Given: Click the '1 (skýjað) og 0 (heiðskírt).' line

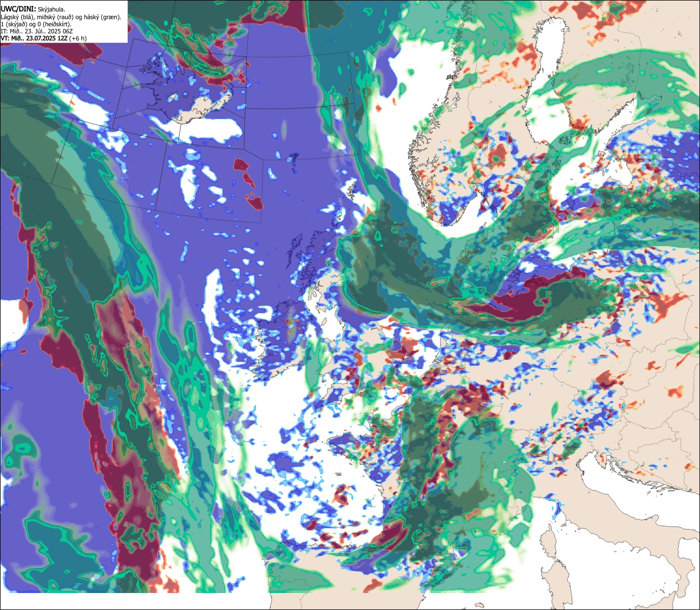Looking at the screenshot, I should point(36,24).
